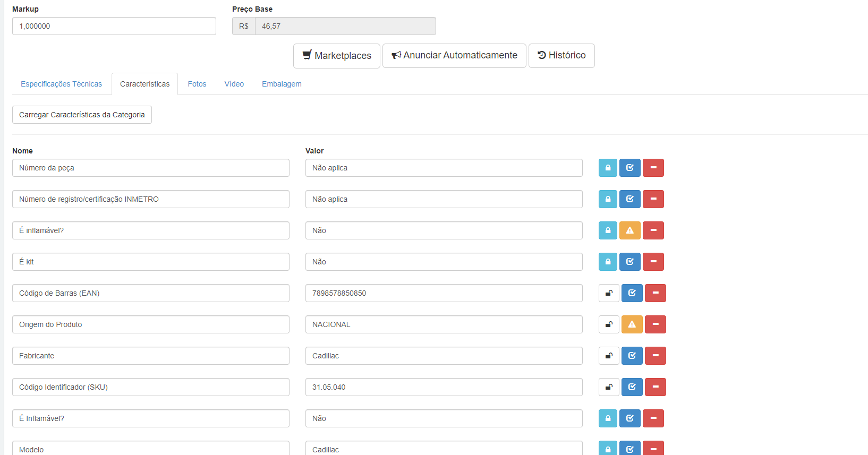Select the Características tab

coord(144,84)
